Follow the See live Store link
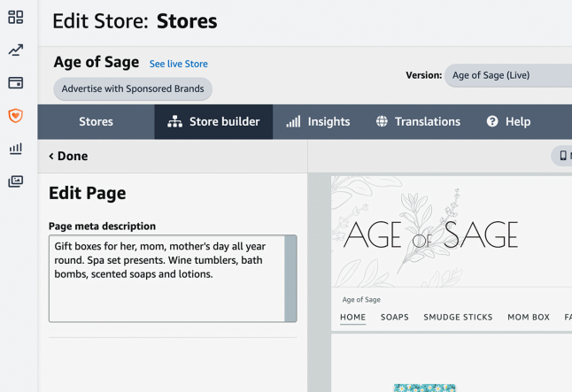 (178, 64)
